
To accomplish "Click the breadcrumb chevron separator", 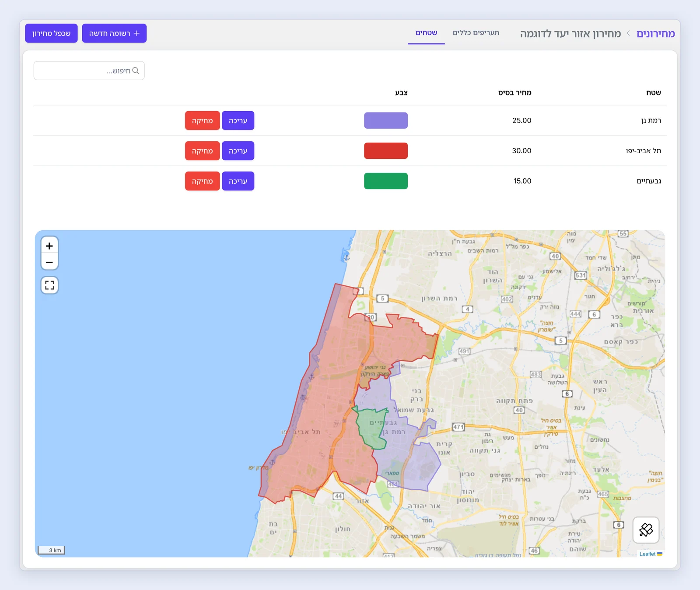I will [628, 33].
